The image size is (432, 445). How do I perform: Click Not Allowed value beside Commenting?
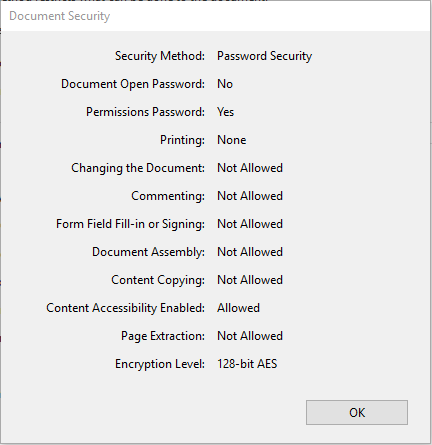(x=250, y=196)
